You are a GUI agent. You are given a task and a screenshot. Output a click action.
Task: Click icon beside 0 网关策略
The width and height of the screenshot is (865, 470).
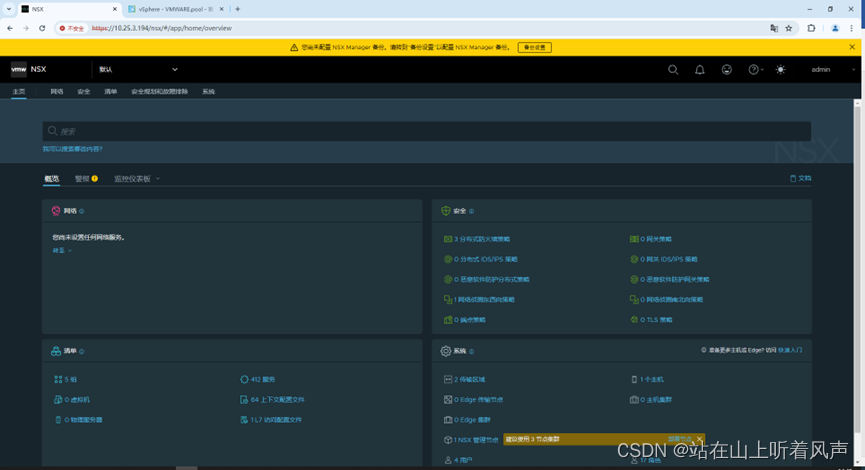634,239
